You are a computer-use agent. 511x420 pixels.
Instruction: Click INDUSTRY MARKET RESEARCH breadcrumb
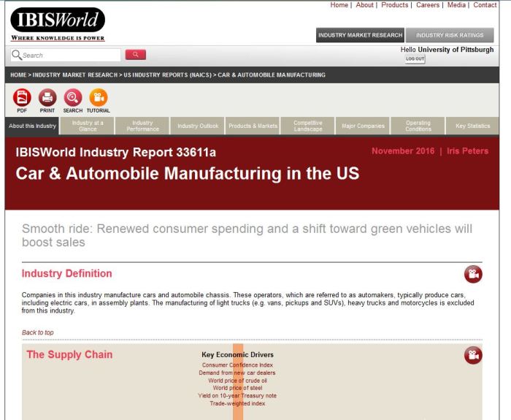click(x=75, y=75)
